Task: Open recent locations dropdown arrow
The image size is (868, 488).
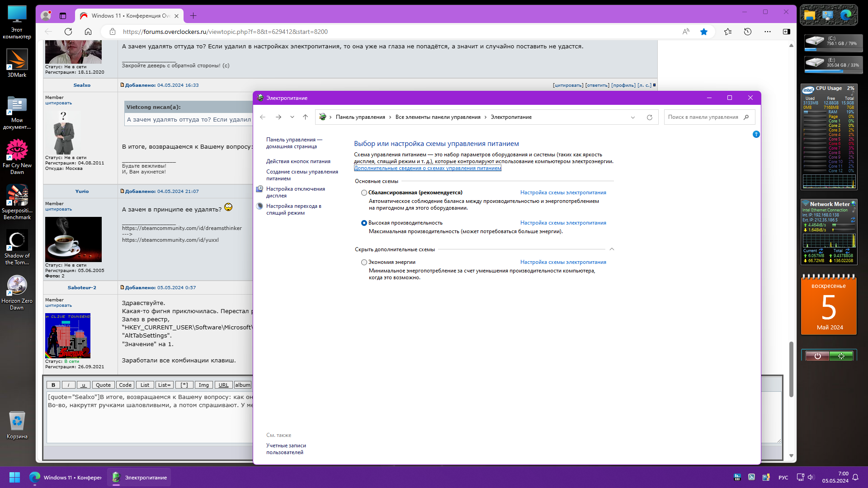Action: pos(292,117)
